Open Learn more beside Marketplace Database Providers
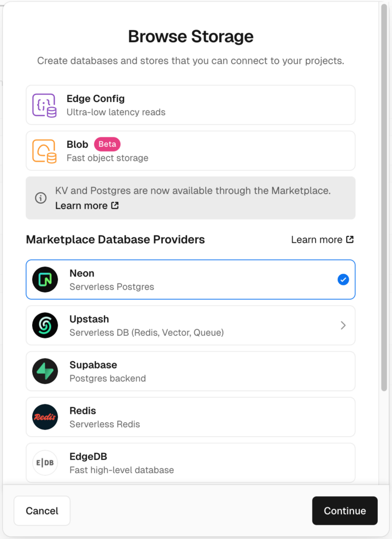 pos(322,239)
